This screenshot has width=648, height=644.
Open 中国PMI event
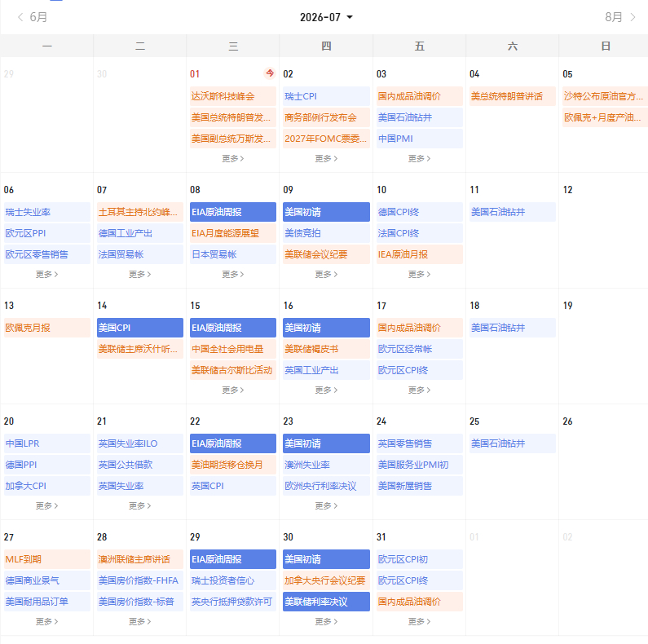coord(420,139)
